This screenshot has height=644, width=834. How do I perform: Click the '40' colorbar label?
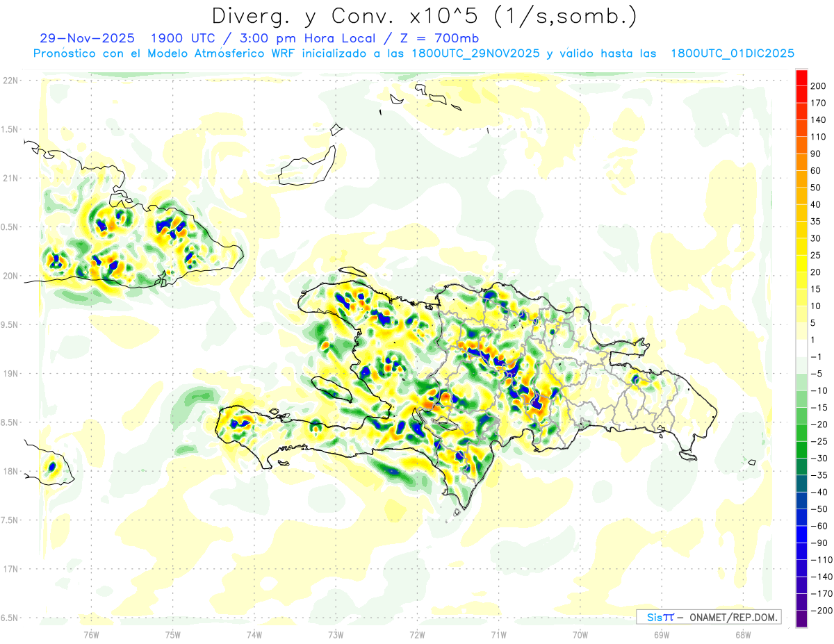tap(817, 204)
